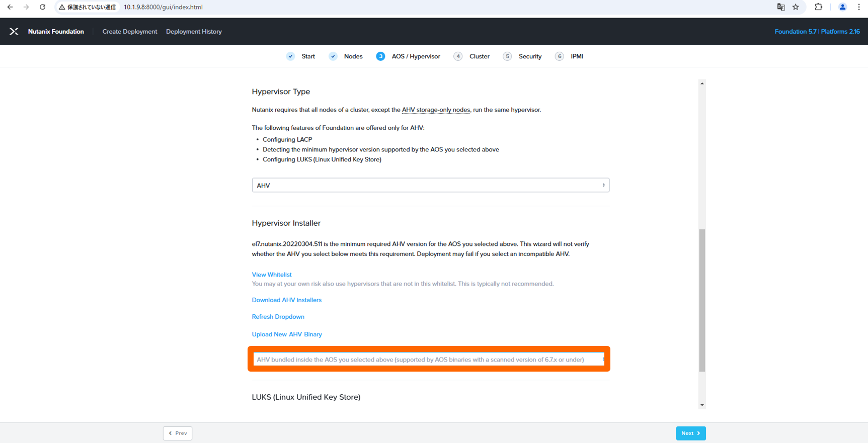The height and width of the screenshot is (443, 868).
Task: Click LUKS (Linux Unified Key Store) heading
Action: [x=306, y=397]
